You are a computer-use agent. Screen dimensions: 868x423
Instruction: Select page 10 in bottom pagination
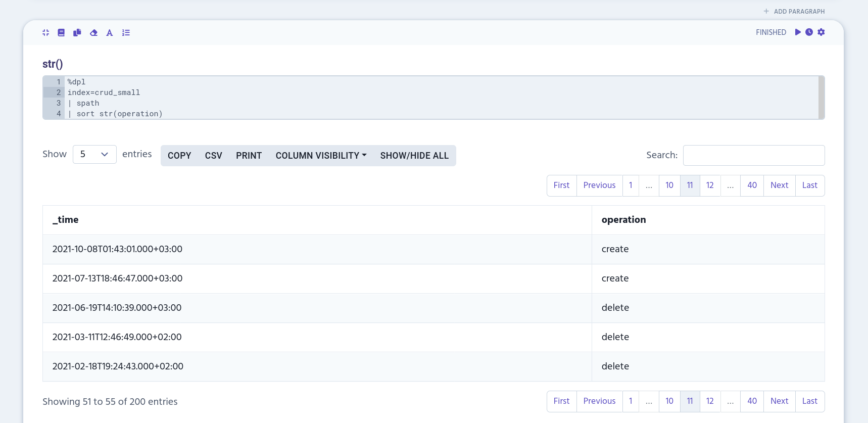[x=669, y=401]
